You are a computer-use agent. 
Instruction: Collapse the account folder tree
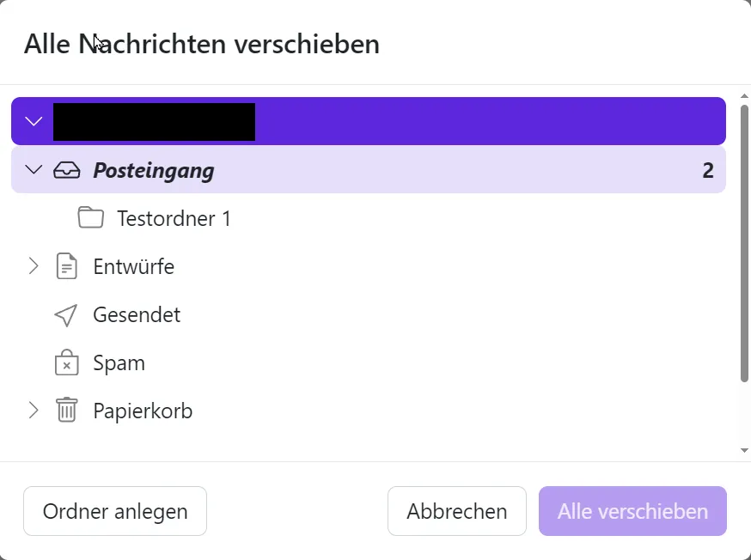(x=33, y=120)
